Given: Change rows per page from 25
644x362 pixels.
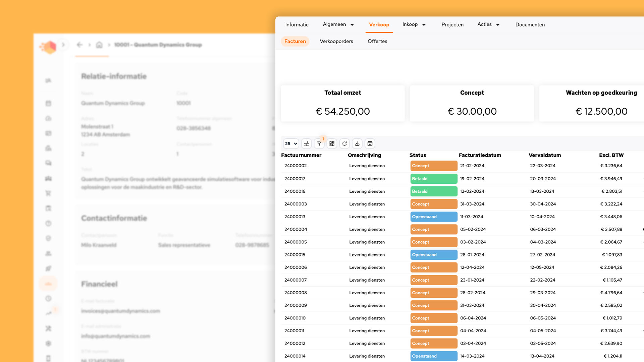Looking at the screenshot, I should click(290, 143).
